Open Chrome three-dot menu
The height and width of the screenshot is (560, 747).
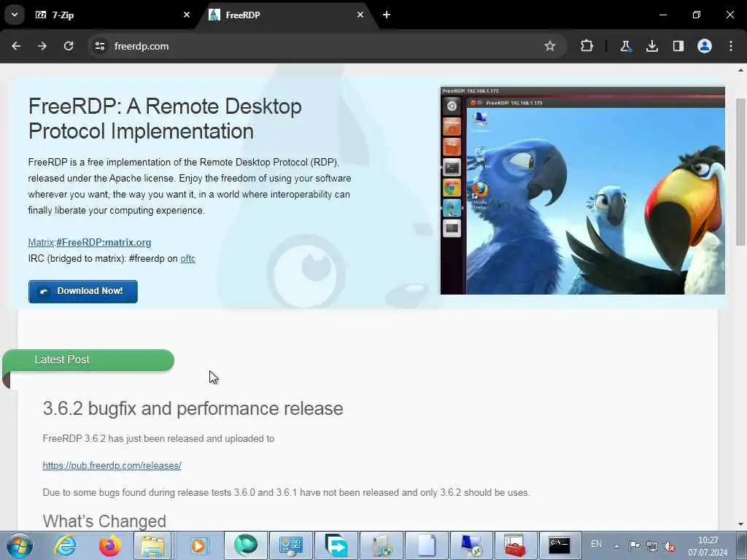[731, 46]
